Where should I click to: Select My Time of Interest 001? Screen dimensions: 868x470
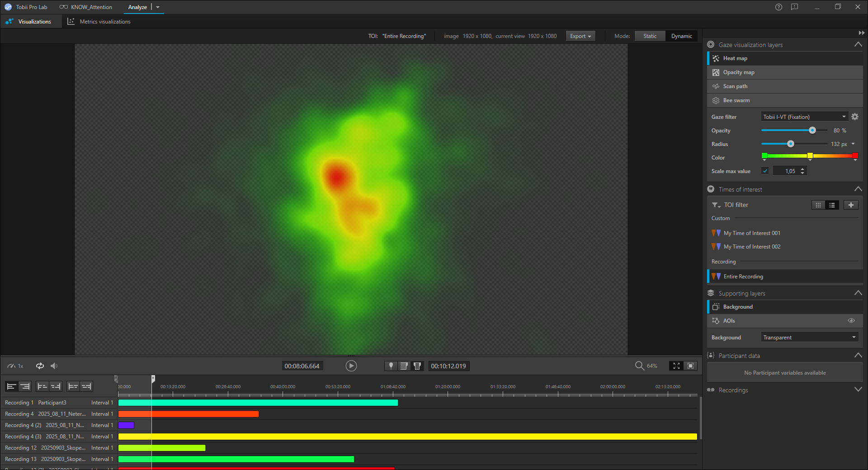[752, 233]
